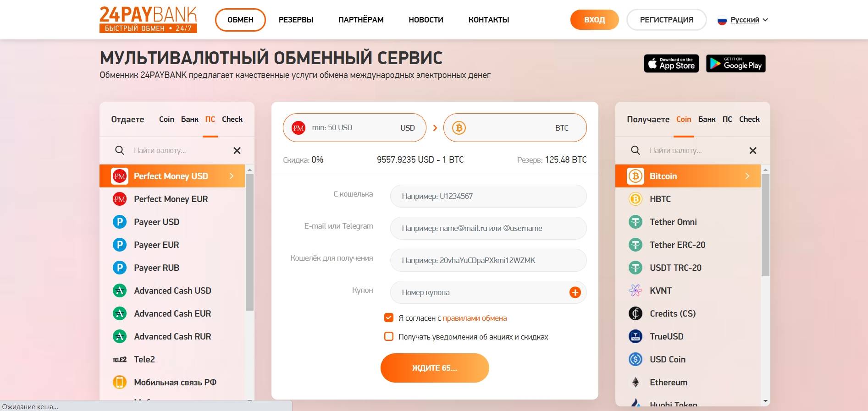This screenshot has height=411, width=868.
Task: Select the Coin tab under Отдаете
Action: click(x=166, y=119)
